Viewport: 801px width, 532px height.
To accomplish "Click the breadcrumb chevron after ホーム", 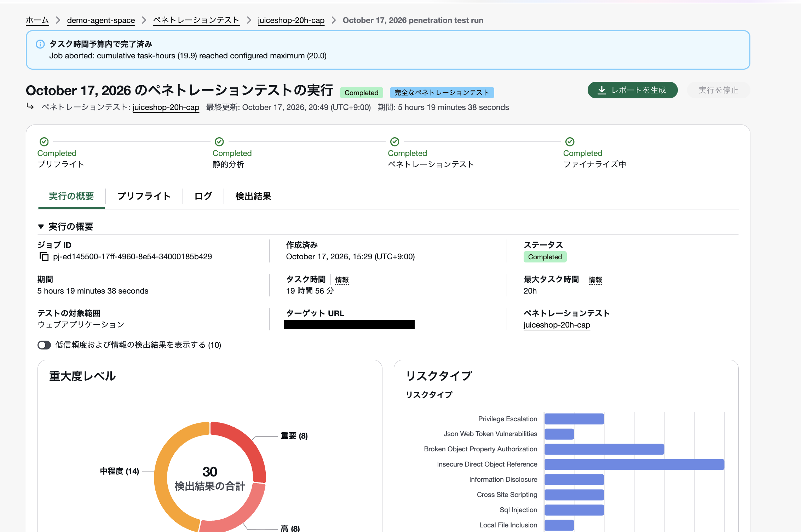I will pyautogui.click(x=58, y=20).
